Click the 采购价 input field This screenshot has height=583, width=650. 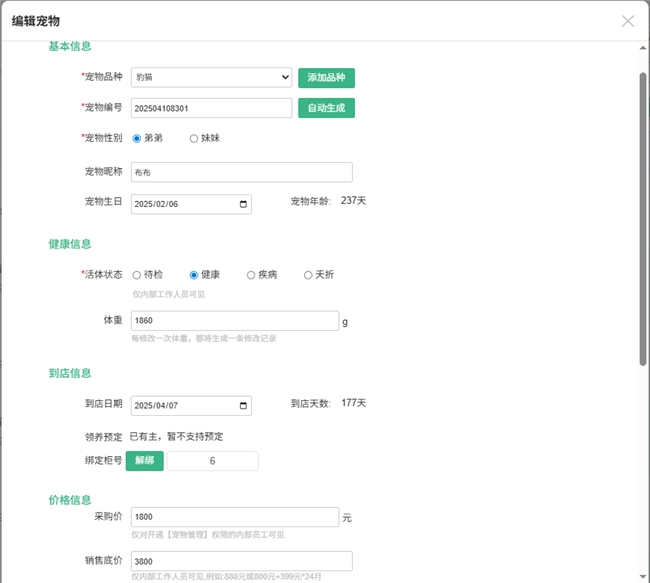pos(234,517)
